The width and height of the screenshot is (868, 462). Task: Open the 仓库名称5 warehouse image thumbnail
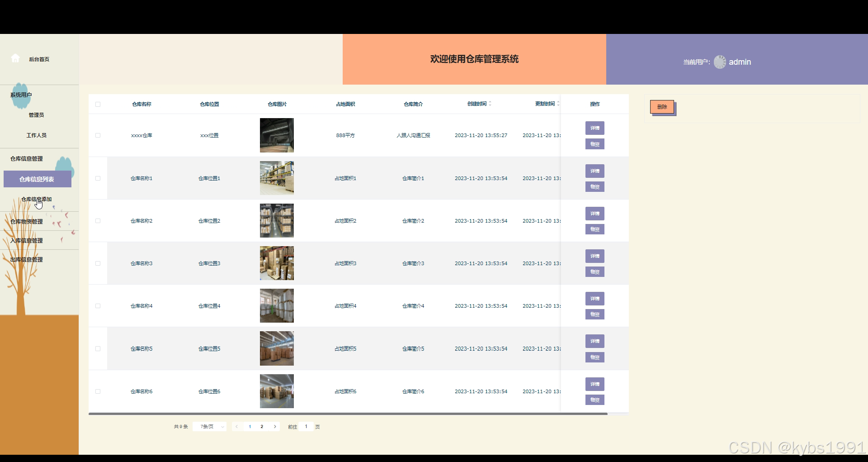pyautogui.click(x=277, y=348)
